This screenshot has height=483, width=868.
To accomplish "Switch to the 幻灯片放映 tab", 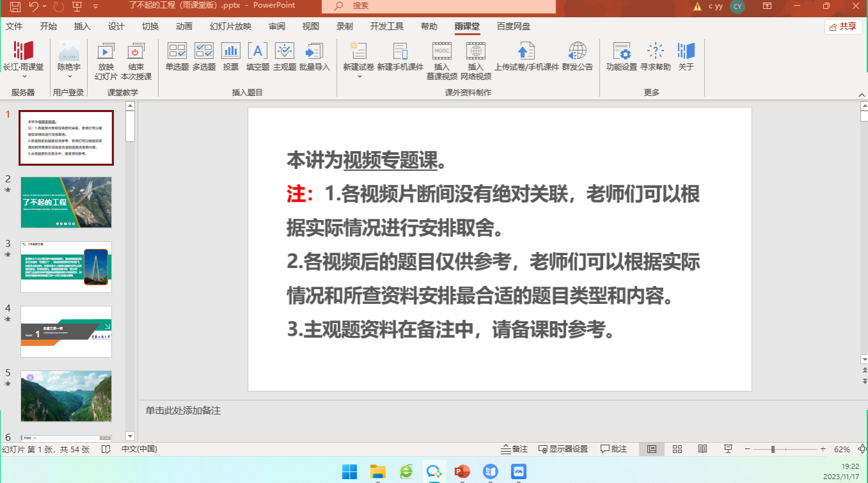I will 230,26.
